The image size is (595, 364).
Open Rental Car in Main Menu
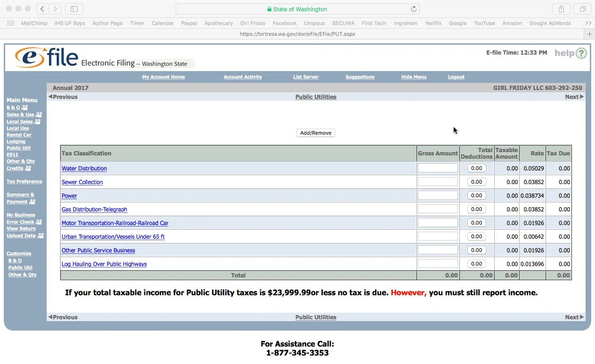(19, 135)
